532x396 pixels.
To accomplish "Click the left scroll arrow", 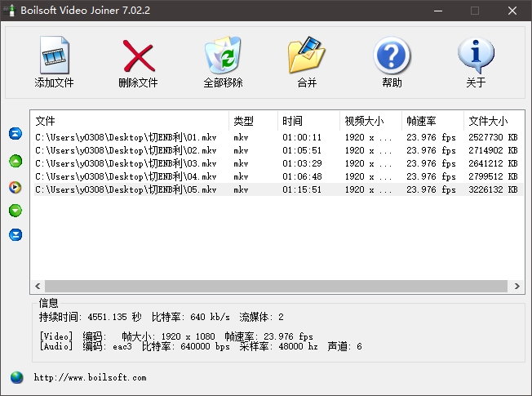I will click(x=38, y=286).
